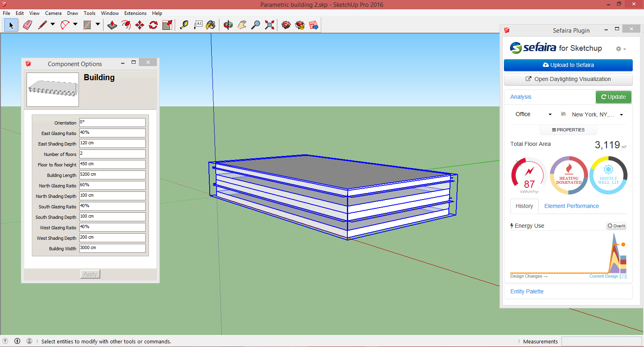Click the Zoom Extents tool

point(269,25)
